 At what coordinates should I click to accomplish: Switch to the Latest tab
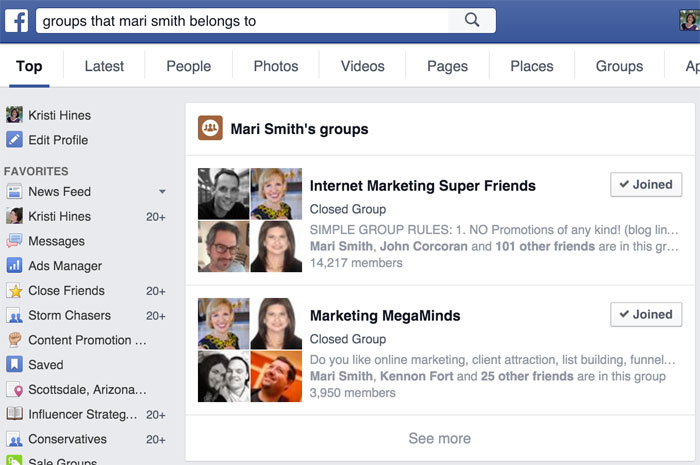pos(104,66)
